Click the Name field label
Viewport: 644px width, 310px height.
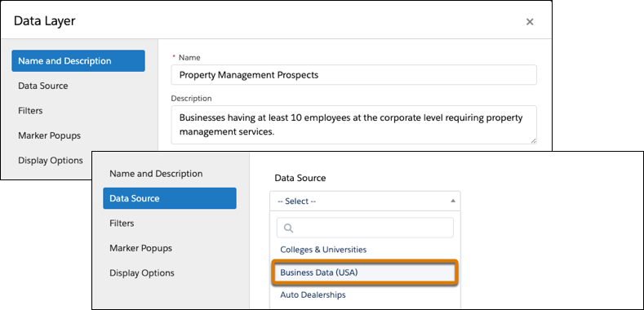click(x=189, y=57)
